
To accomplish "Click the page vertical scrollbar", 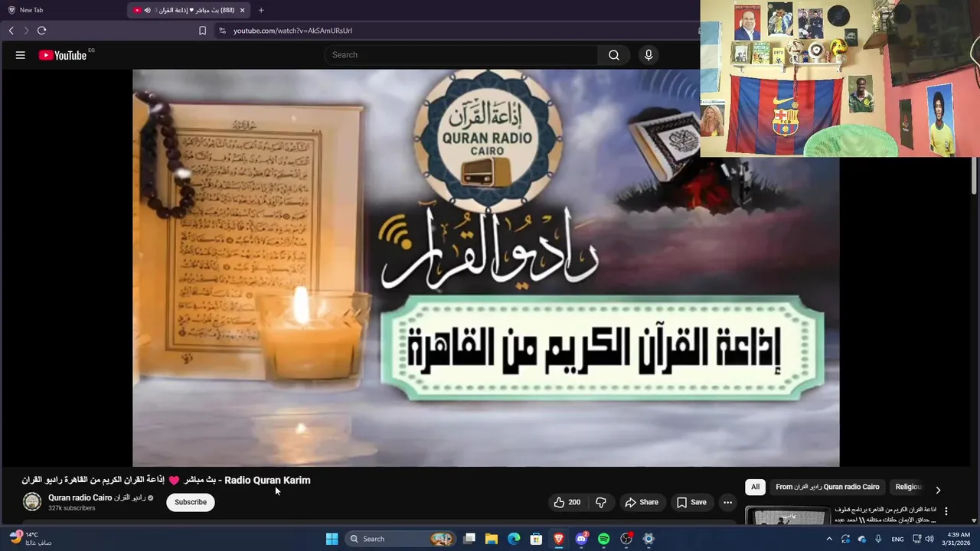I will coord(975,176).
